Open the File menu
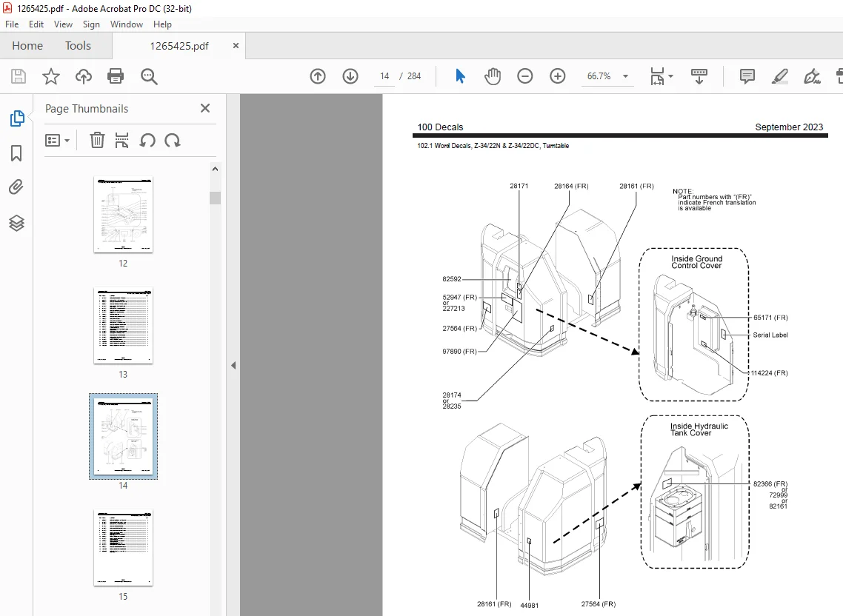 (12, 24)
